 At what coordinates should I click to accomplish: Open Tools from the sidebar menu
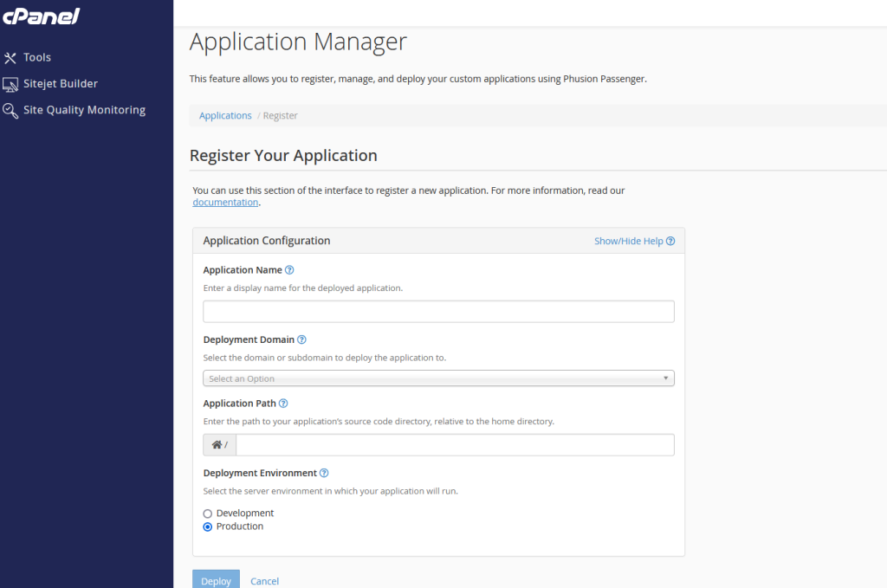[x=37, y=58]
